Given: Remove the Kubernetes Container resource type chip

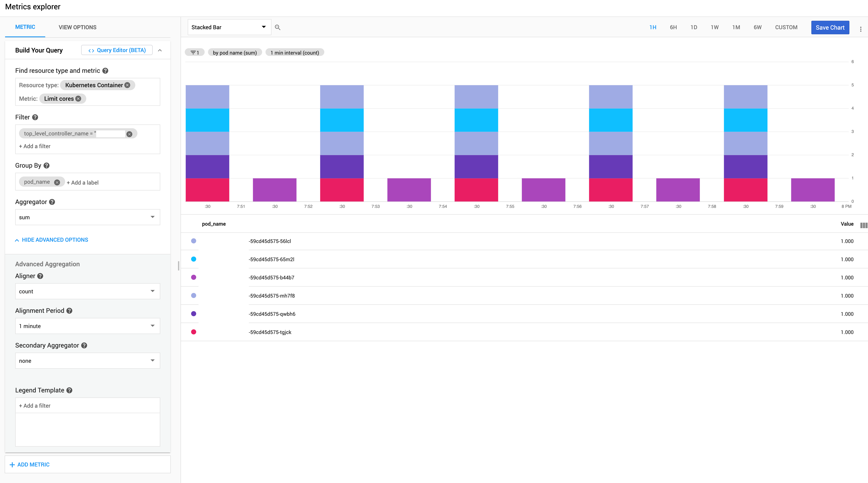Looking at the screenshot, I should pyautogui.click(x=127, y=85).
